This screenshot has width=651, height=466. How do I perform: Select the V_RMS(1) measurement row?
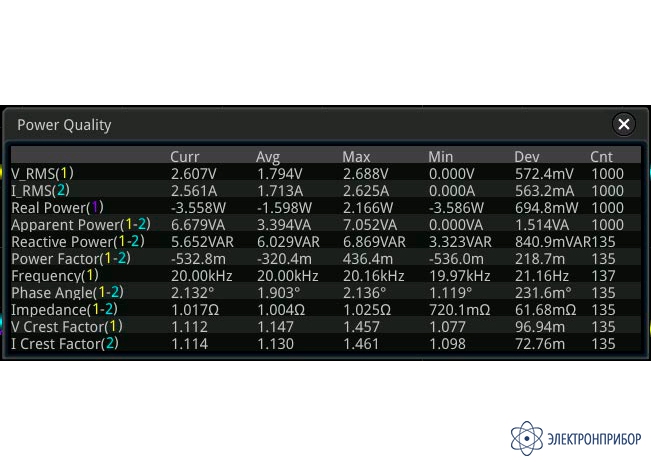tap(326, 173)
